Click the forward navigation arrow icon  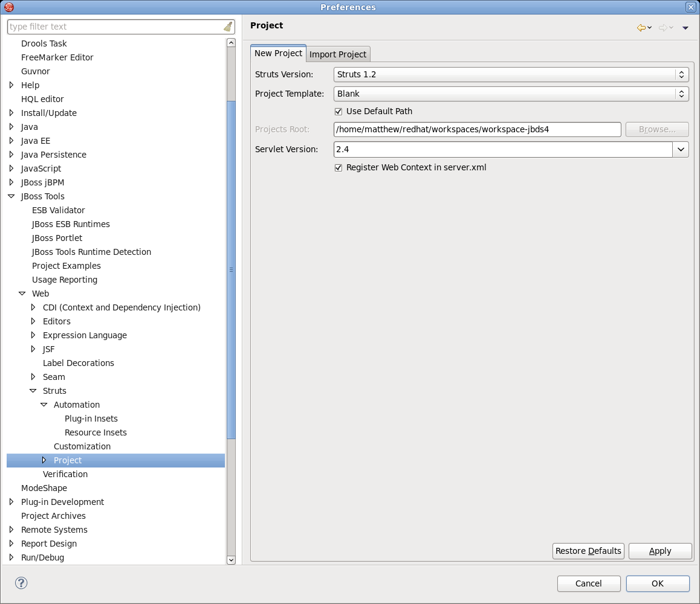(663, 28)
